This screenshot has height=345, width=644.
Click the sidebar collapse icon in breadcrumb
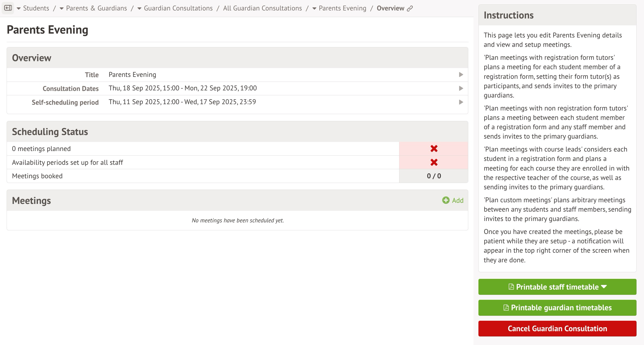(x=8, y=8)
